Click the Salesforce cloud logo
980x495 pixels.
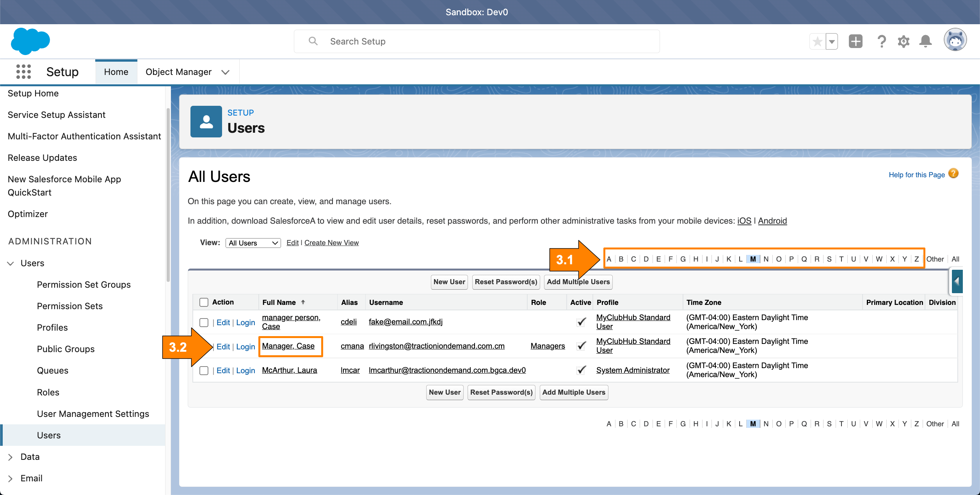click(30, 41)
